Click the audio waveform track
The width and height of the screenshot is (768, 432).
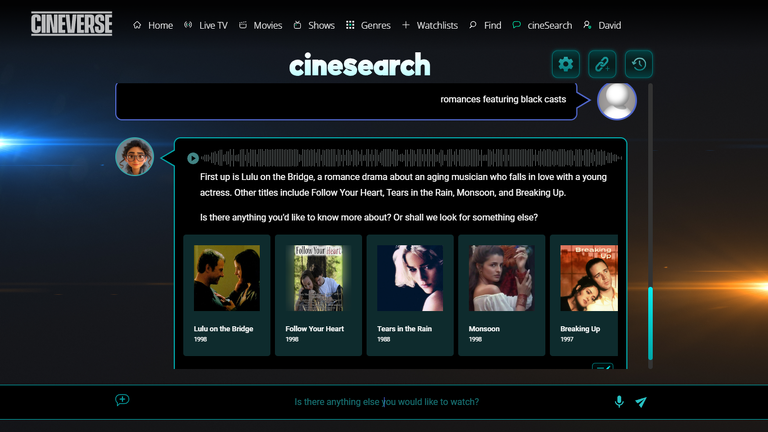point(411,158)
